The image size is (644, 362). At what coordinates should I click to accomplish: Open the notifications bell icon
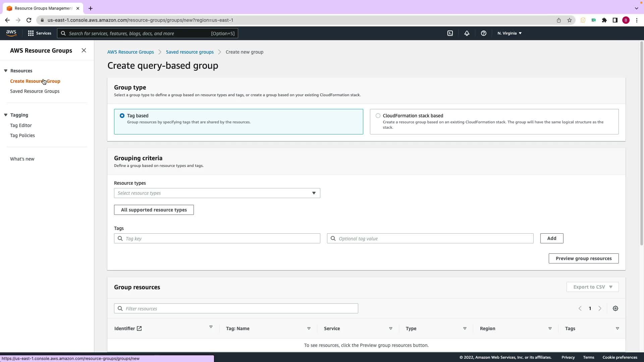[x=467, y=33]
